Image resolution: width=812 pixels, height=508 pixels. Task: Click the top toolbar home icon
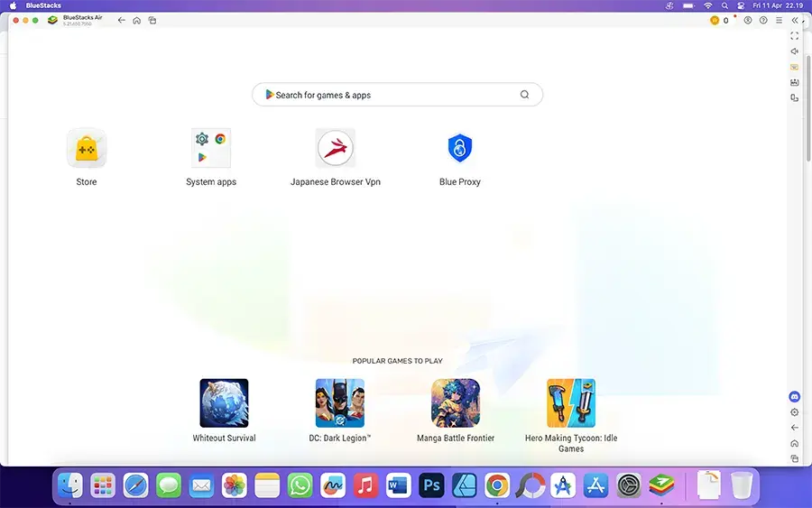coord(137,20)
